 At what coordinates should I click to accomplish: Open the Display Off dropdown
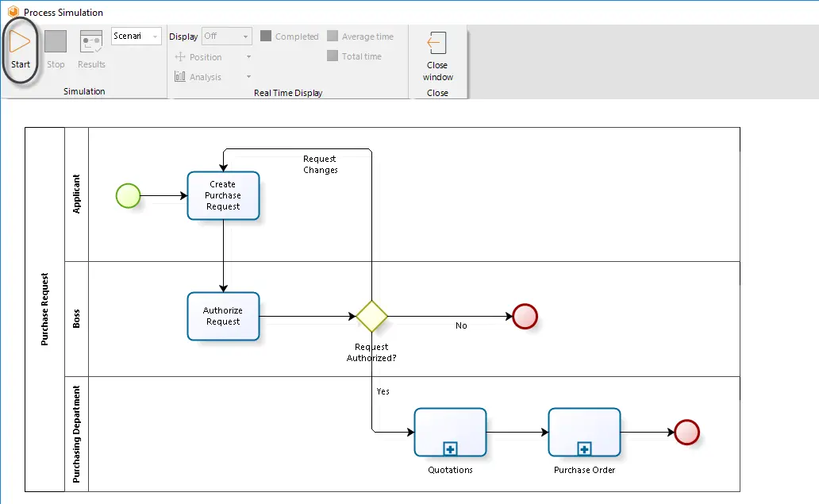pos(227,36)
